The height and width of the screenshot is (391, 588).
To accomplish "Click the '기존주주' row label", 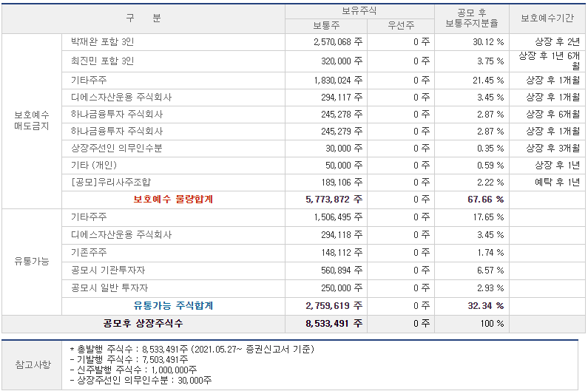I will tap(89, 253).
